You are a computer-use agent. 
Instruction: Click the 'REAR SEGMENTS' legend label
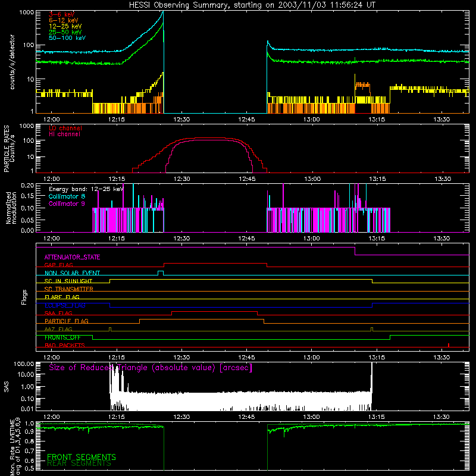pyautogui.click(x=79, y=464)
